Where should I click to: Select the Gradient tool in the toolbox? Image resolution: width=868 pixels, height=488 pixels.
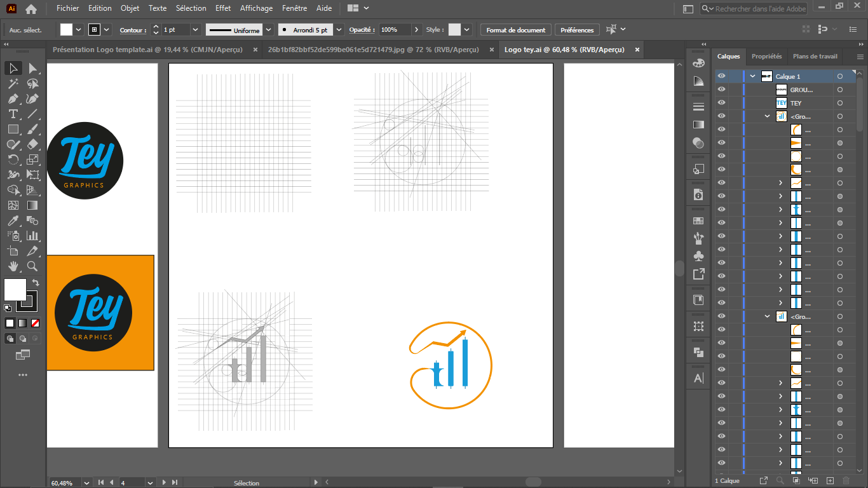[32, 206]
